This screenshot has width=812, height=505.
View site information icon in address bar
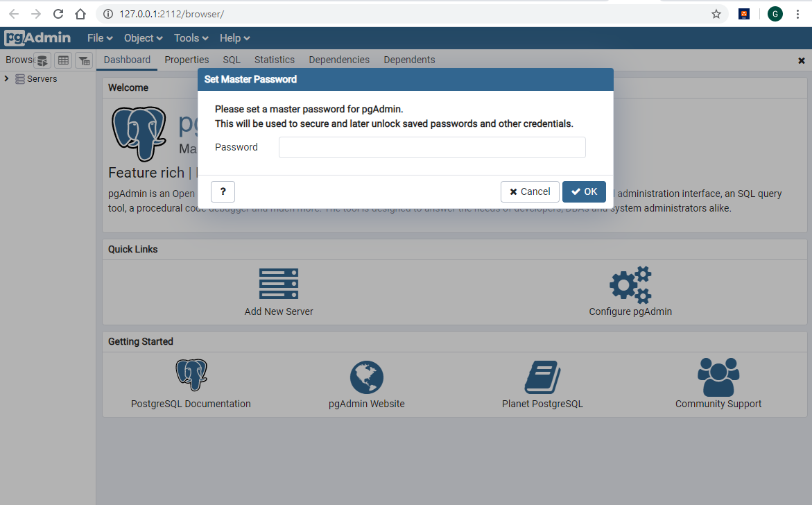(107, 14)
